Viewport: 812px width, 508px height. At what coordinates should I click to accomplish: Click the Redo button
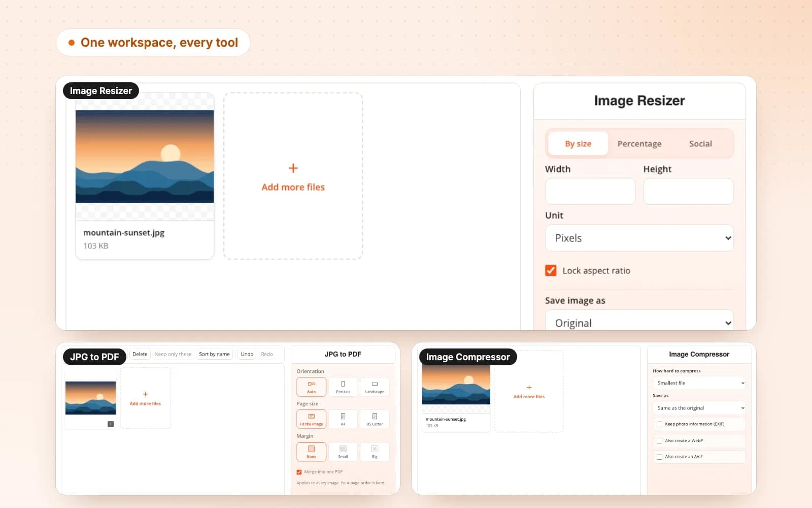point(267,354)
